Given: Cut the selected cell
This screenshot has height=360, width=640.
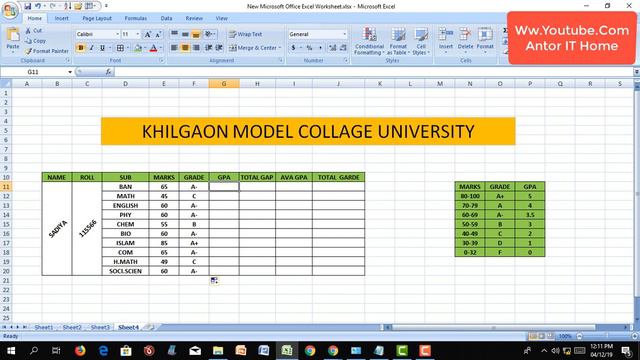Looking at the screenshot, I should click(x=33, y=31).
